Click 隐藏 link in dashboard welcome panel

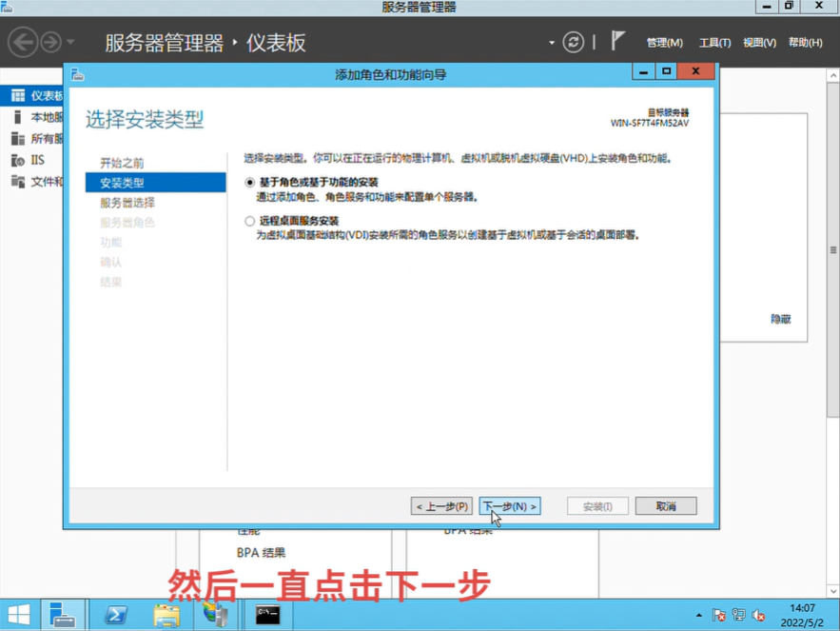780,319
